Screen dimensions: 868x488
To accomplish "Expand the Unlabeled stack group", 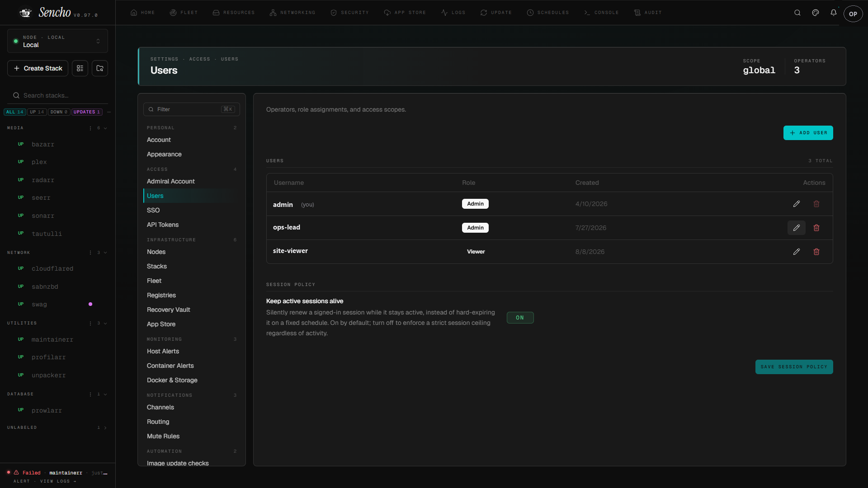I will 105,427.
